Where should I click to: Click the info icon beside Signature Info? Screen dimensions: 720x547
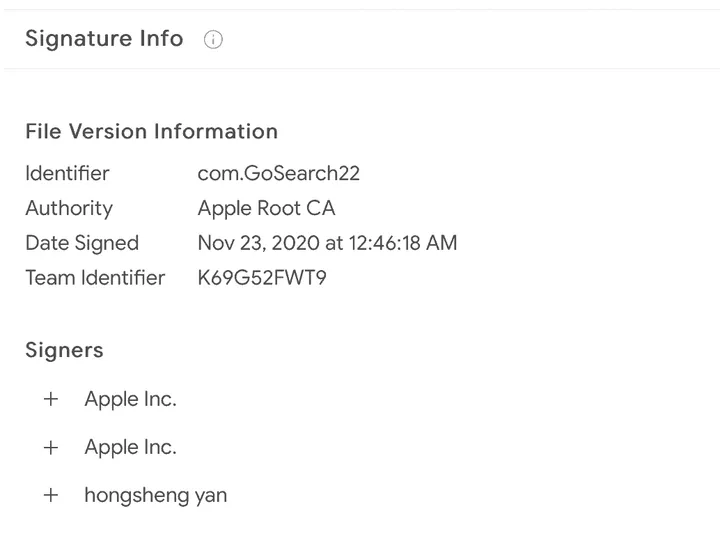point(213,40)
